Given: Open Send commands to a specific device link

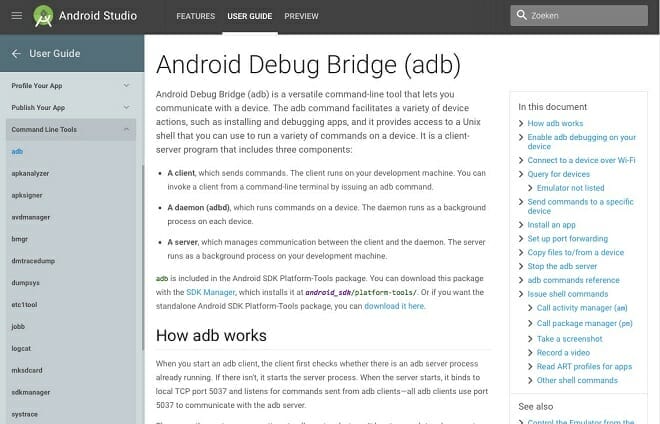Looking at the screenshot, I should point(580,206).
